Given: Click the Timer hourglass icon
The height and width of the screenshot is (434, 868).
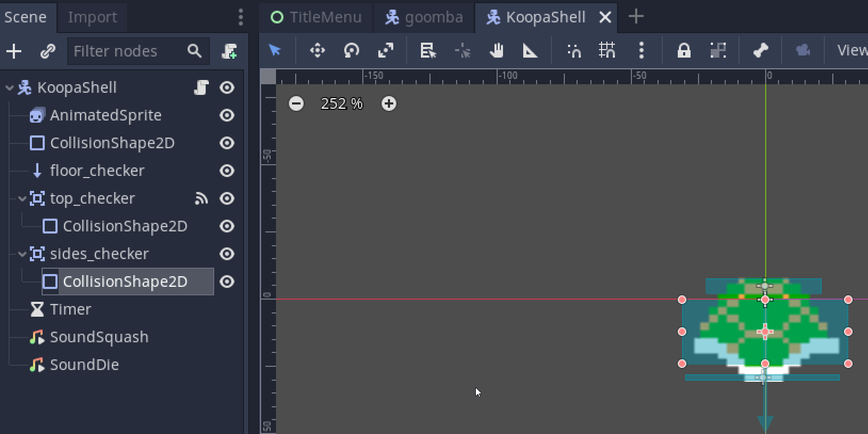Looking at the screenshot, I should tap(37, 309).
